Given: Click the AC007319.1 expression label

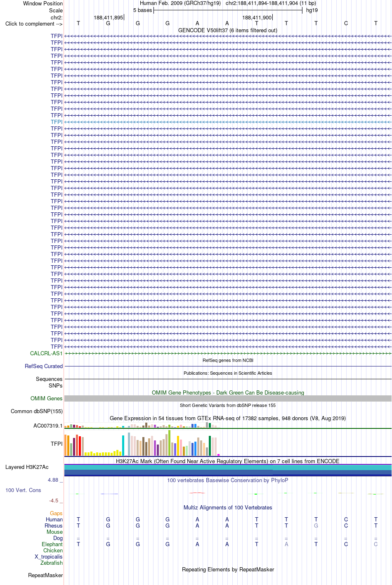Looking at the screenshot, I should (x=48, y=426).
